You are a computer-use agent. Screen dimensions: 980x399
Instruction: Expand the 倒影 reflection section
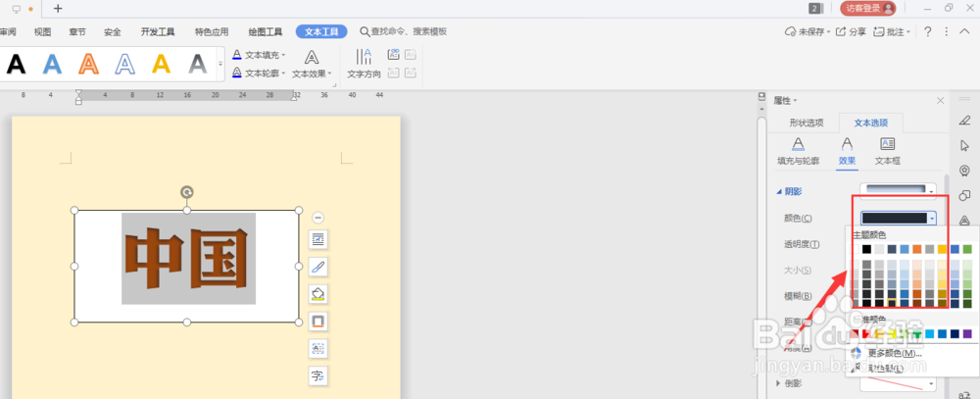778,382
